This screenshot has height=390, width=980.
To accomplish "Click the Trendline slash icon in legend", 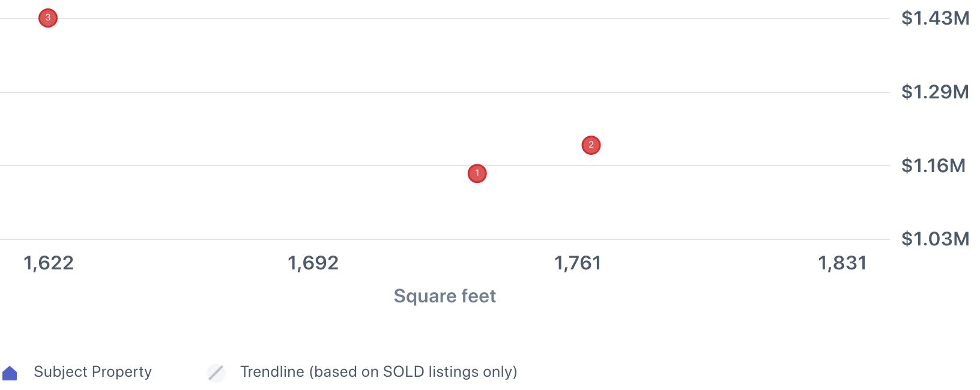I will [216, 373].
